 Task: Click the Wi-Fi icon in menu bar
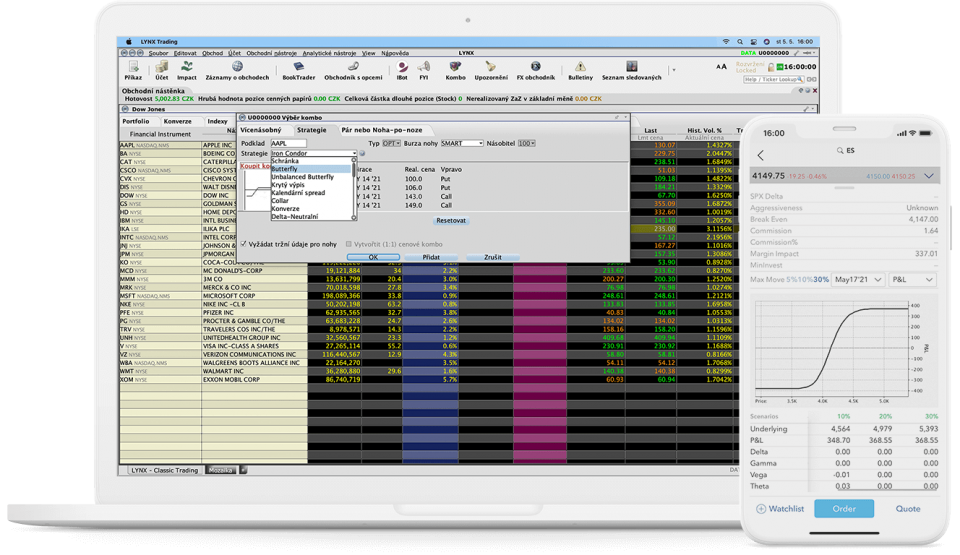726,42
